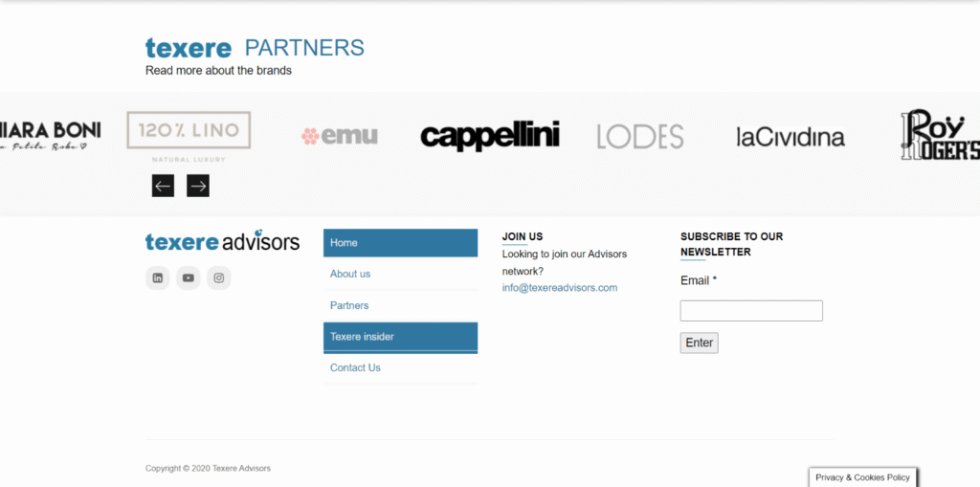This screenshot has width=980, height=487.
Task: Open the Privacy & Cookies Policy button
Action: 862,477
